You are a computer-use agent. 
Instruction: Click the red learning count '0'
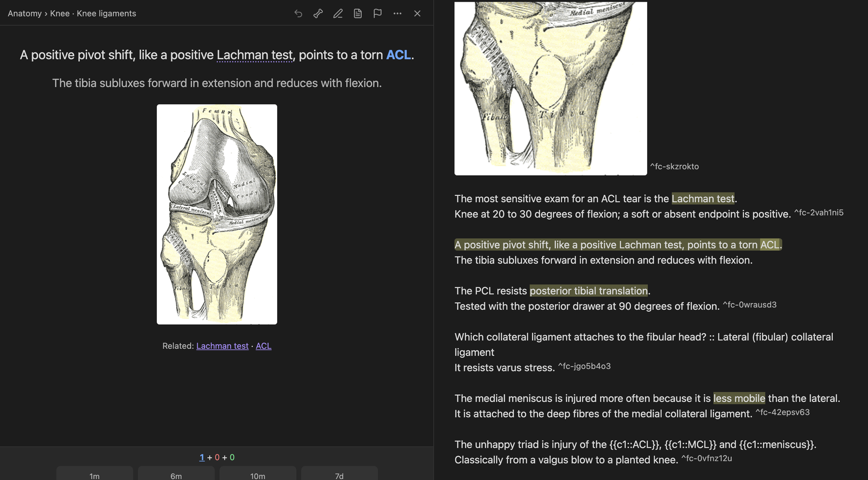[217, 457]
